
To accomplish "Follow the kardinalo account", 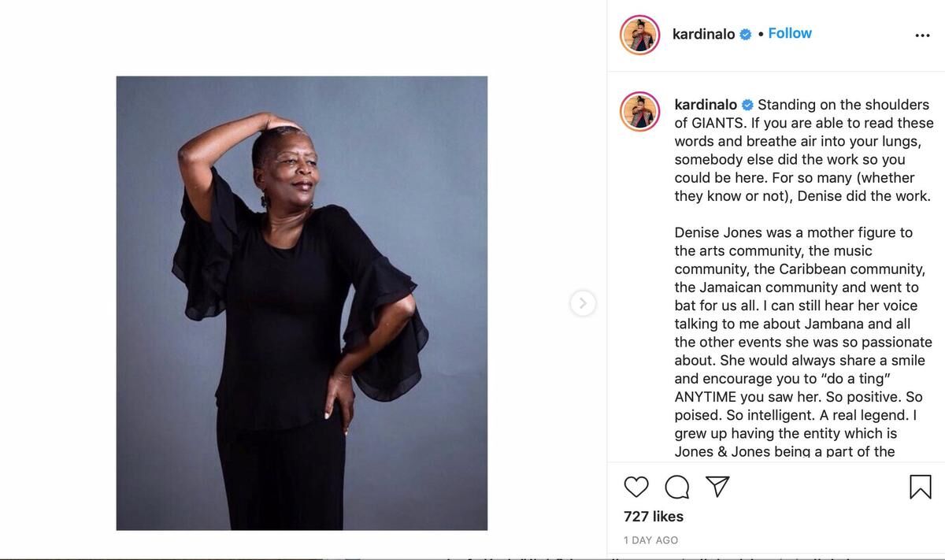I will 790,33.
